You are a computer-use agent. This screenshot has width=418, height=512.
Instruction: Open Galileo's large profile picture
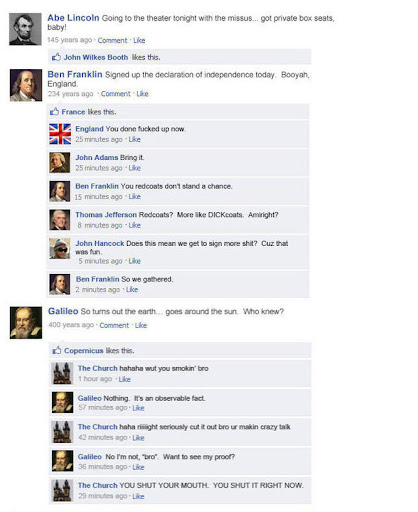(26, 323)
